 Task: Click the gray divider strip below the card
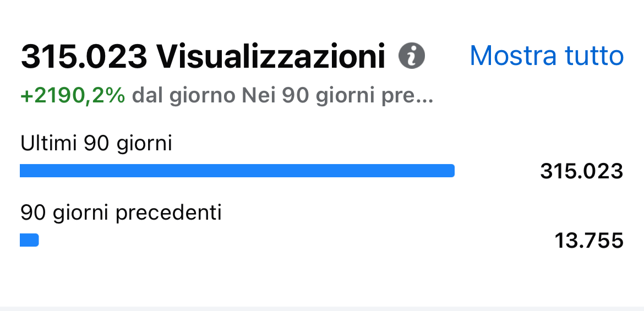click(x=322, y=309)
